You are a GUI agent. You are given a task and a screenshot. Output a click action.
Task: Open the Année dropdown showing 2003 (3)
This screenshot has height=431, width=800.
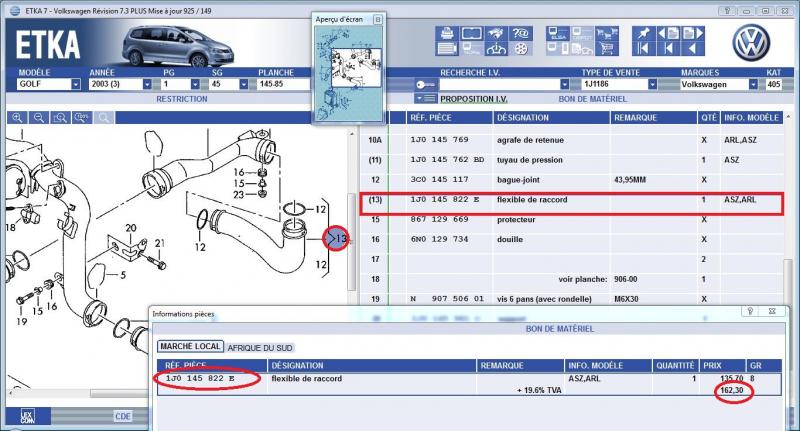tap(147, 84)
